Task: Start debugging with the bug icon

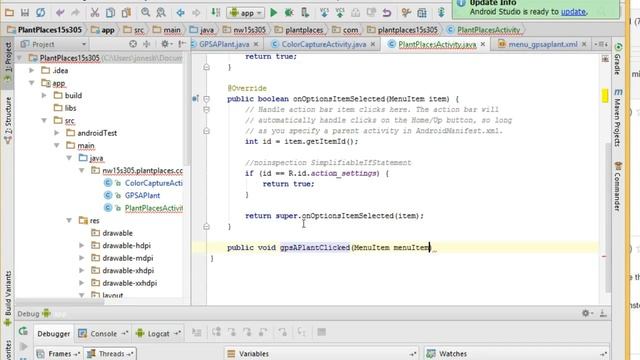Action: pyautogui.click(x=289, y=13)
